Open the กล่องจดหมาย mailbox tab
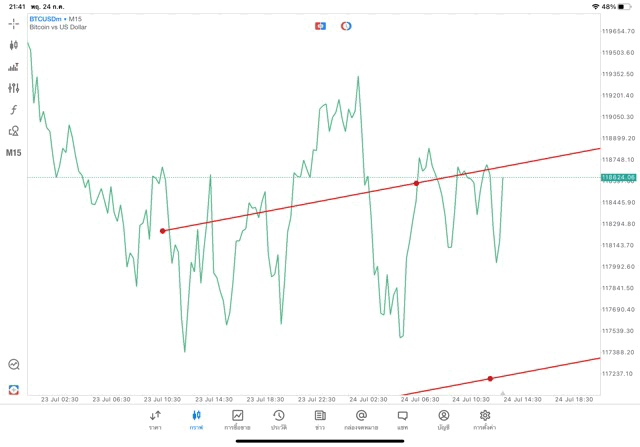 coord(361,420)
